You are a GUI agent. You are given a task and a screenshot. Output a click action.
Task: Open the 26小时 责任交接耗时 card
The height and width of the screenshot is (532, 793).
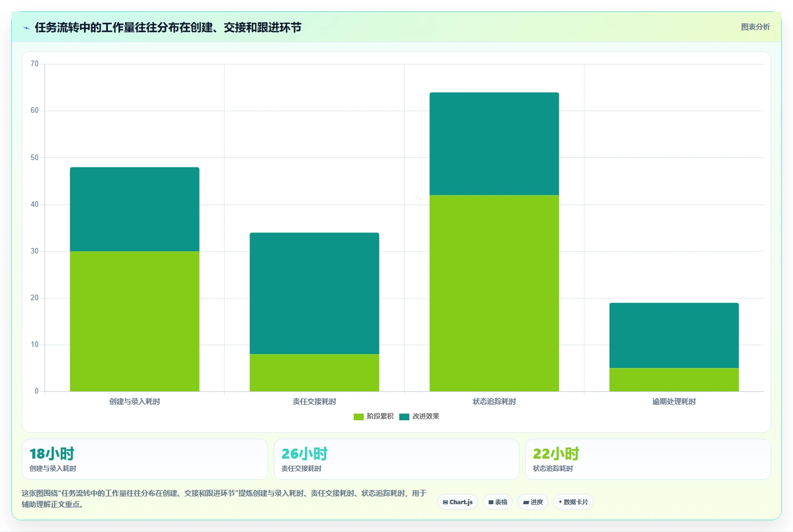[x=396, y=459]
